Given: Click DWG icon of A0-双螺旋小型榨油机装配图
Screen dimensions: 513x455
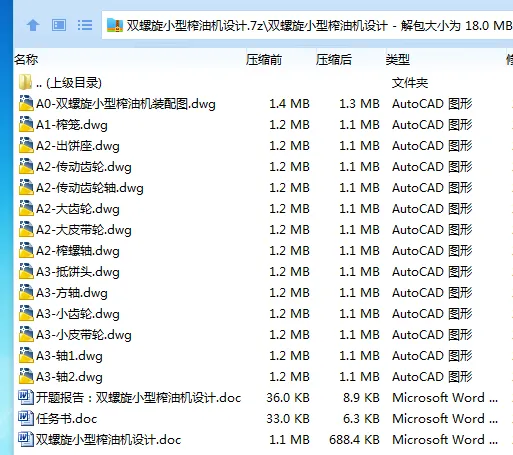Looking at the screenshot, I should point(26,103).
